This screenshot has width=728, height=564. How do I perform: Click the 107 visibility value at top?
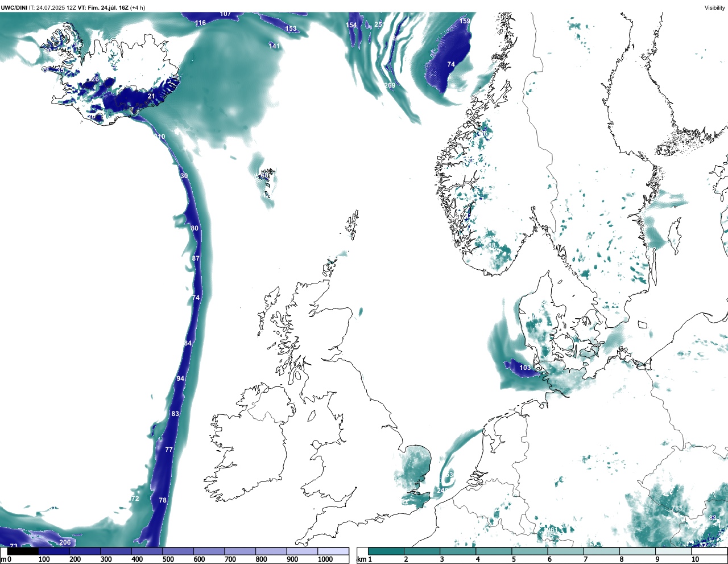pyautogui.click(x=225, y=14)
